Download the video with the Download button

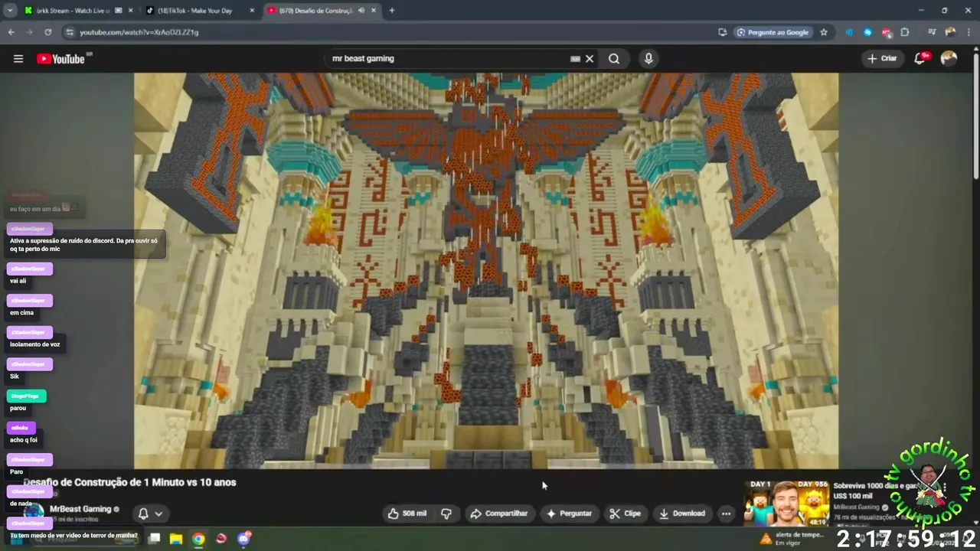[x=682, y=514]
